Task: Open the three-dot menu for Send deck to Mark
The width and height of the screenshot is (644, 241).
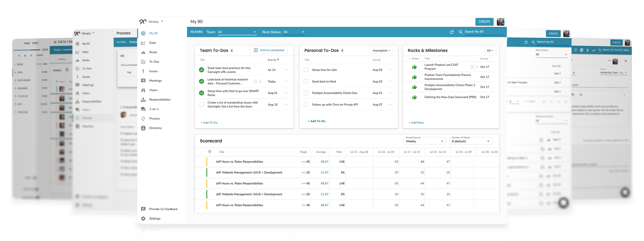Action: point(391,82)
